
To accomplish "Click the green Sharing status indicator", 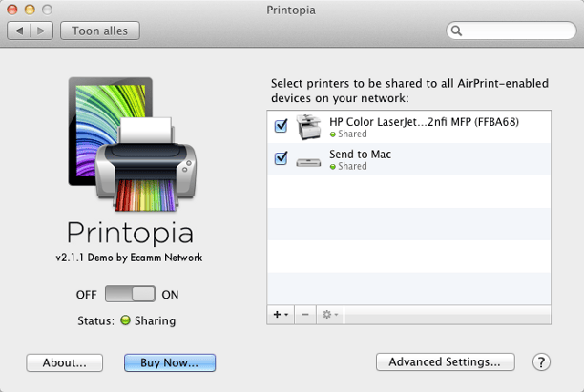I will click(x=125, y=321).
